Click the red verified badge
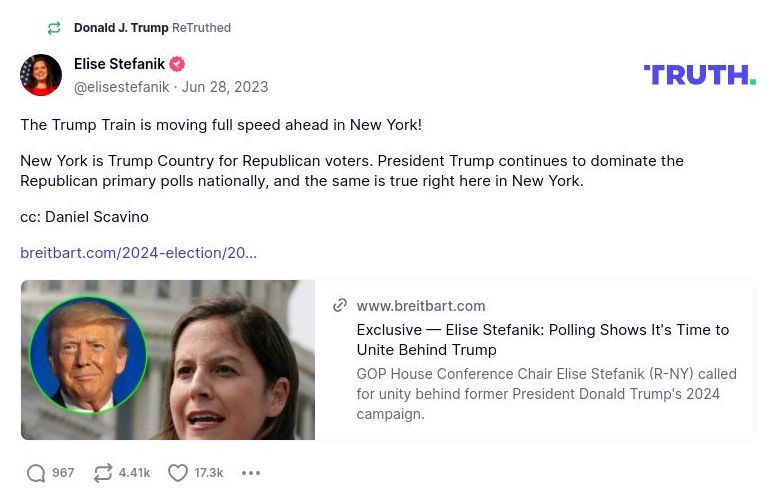This screenshot has height=503, width=777. (x=177, y=64)
